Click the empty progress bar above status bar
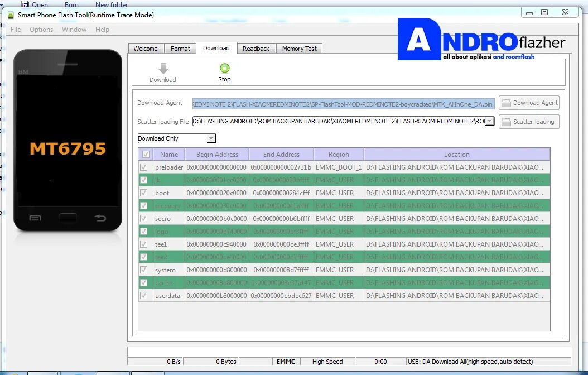The height and width of the screenshot is (375, 588). click(349, 352)
